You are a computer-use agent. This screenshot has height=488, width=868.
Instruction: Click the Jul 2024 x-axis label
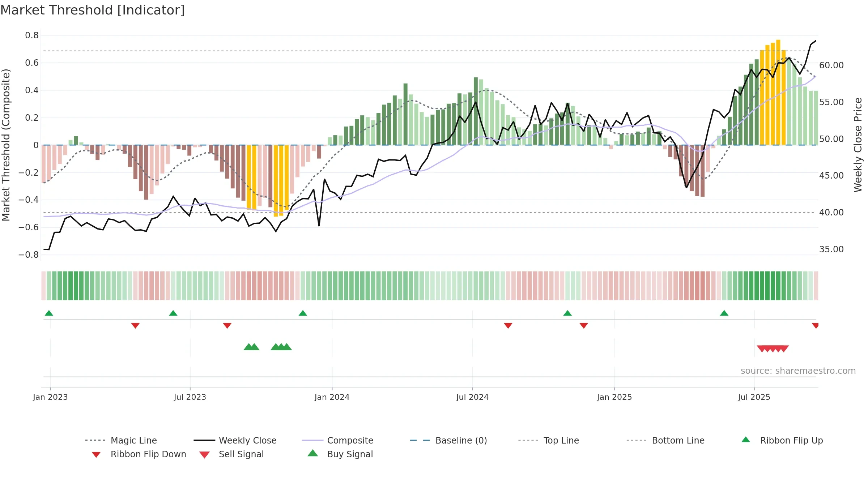point(472,397)
